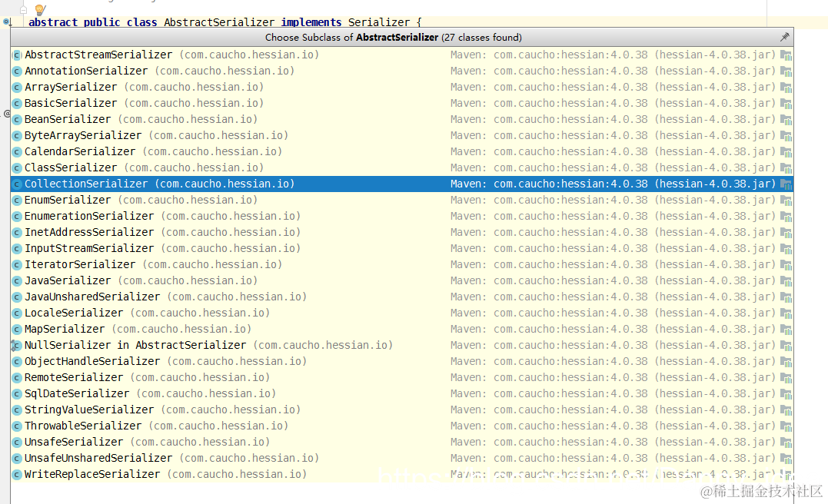The height and width of the screenshot is (504, 828).
Task: Pick CalendarSerializer subclass
Action: (402, 151)
